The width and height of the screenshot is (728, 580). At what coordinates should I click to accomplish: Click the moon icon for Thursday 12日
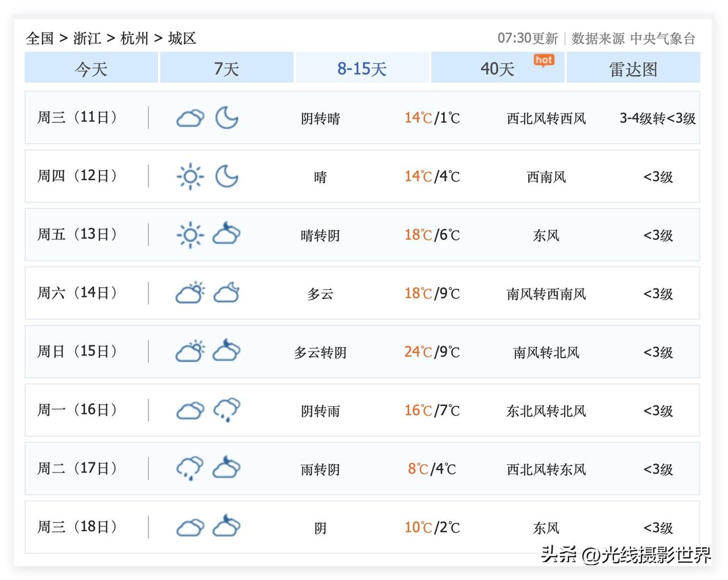pyautogui.click(x=226, y=176)
